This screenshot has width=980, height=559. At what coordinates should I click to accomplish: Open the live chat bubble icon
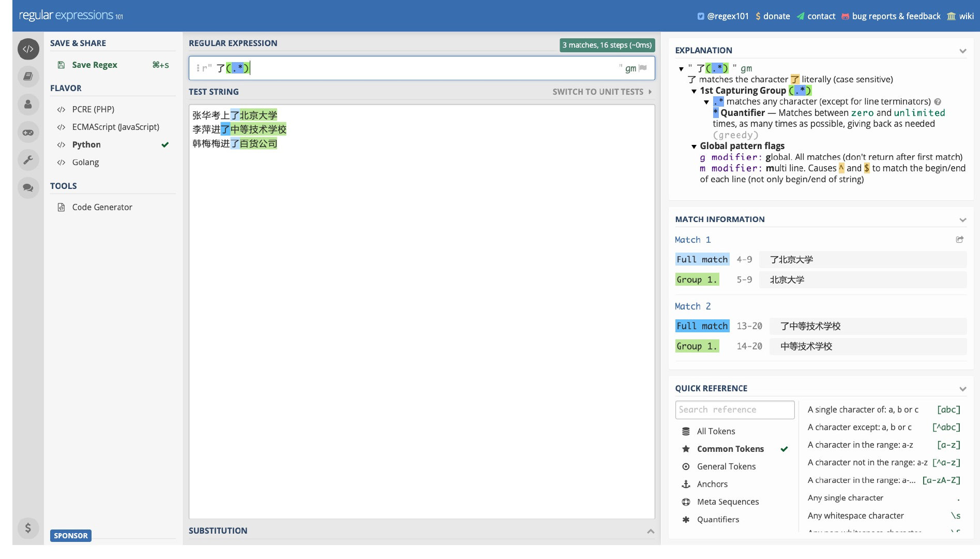tap(28, 187)
